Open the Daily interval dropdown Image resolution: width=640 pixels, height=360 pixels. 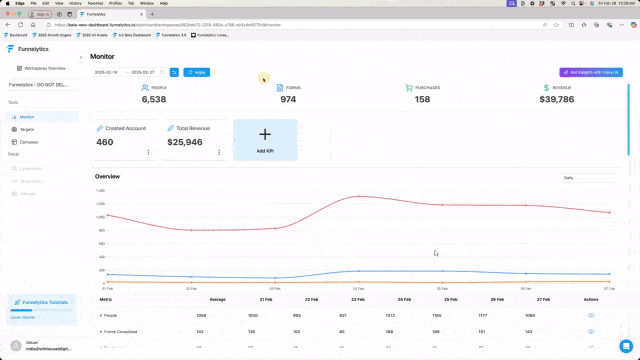(x=588, y=178)
